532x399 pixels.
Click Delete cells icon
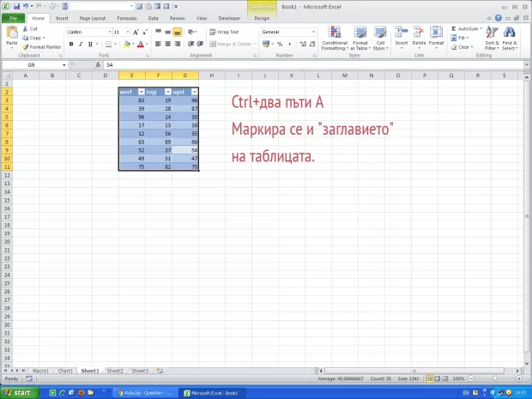[419, 33]
